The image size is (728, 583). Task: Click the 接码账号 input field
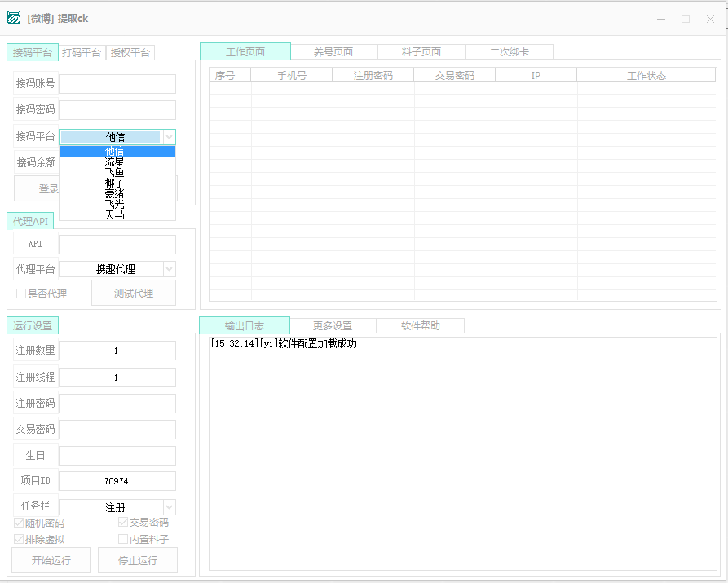(x=117, y=84)
